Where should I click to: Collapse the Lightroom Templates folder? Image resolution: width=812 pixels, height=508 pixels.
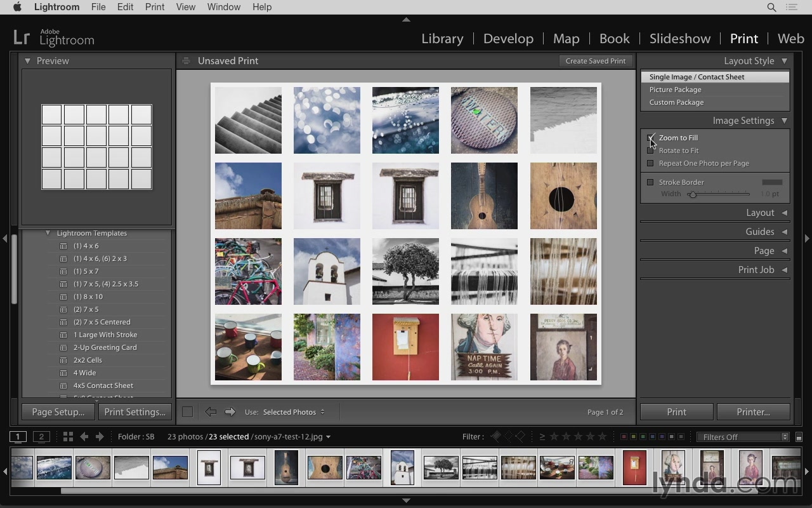pyautogui.click(x=48, y=233)
